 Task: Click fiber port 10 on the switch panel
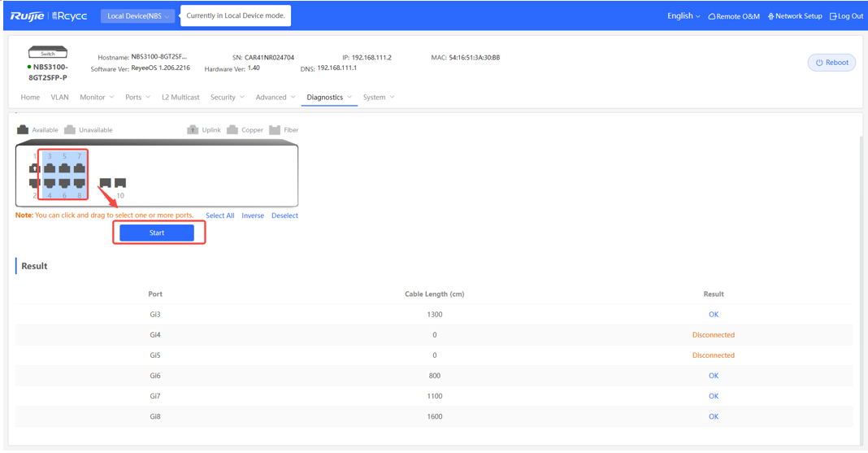click(x=120, y=183)
